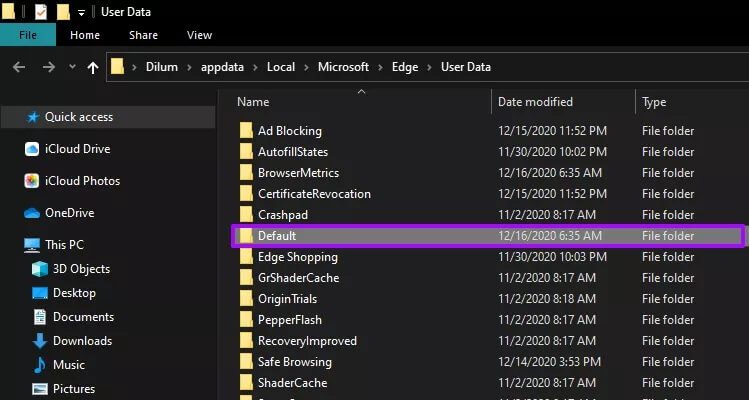Click Edge in the address breadcrumb
749x400 pixels.
point(405,67)
